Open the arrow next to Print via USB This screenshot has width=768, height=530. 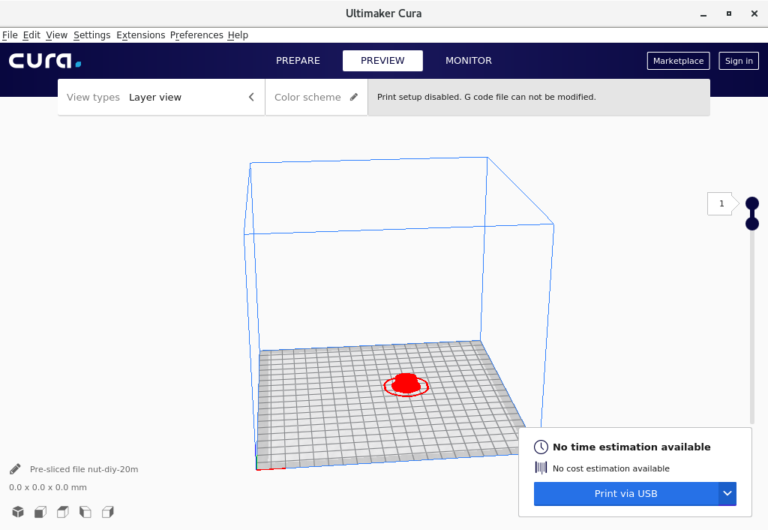tap(727, 493)
